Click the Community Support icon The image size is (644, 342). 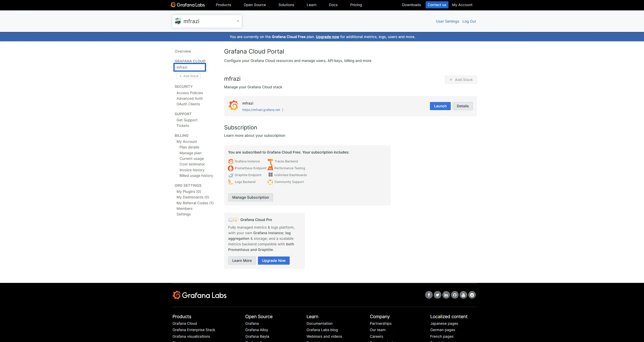click(x=270, y=182)
